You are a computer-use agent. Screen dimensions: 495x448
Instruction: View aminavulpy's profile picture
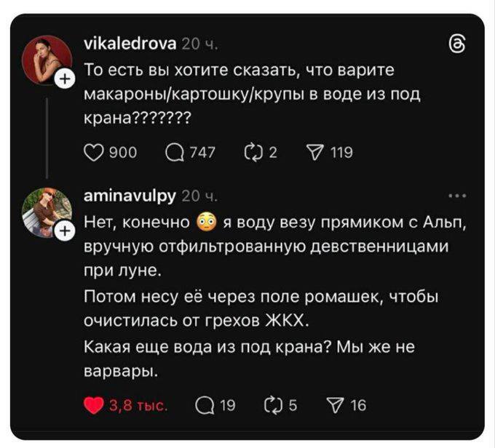(45, 212)
